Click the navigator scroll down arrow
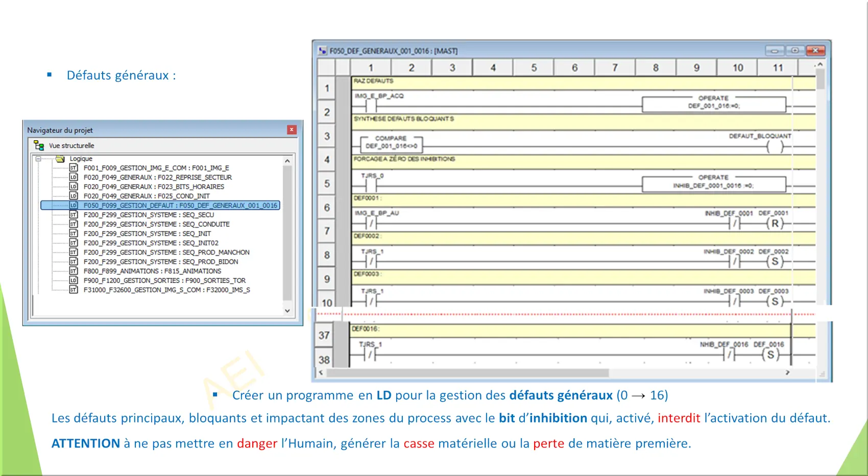The width and height of the screenshot is (868, 476). click(x=287, y=311)
